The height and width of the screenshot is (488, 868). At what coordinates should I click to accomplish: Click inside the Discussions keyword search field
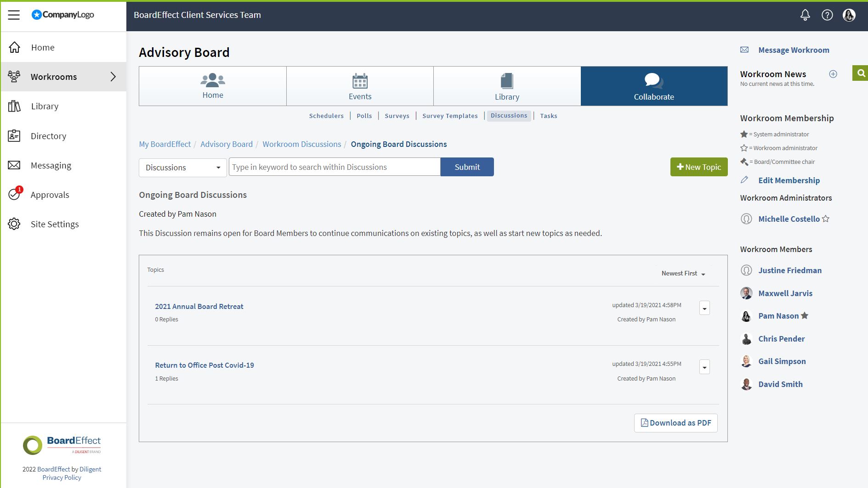pos(334,167)
